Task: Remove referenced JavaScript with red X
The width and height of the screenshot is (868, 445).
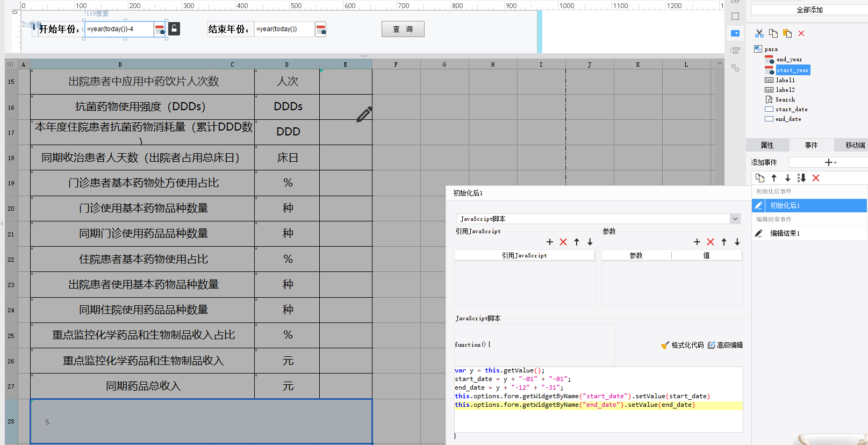Action: [x=563, y=242]
